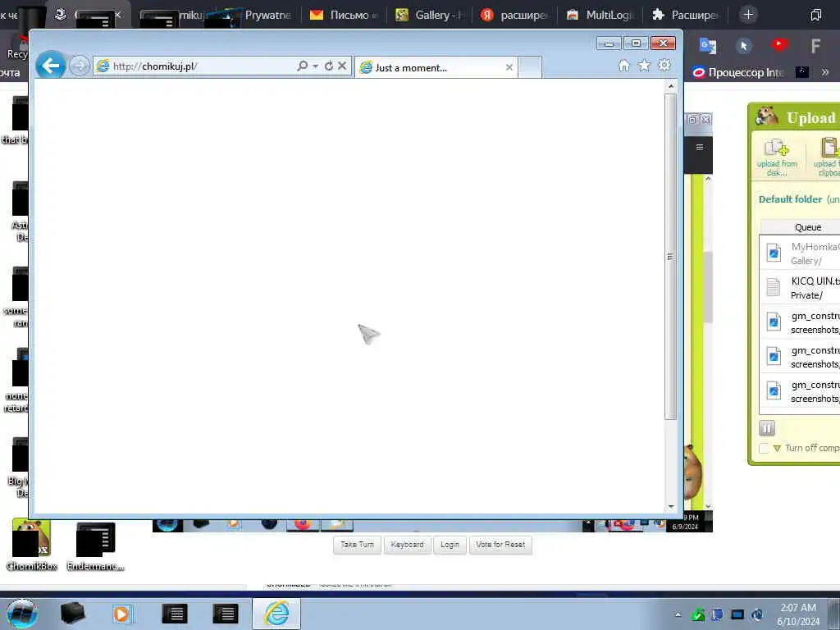The height and width of the screenshot is (630, 840).
Task: Click Internet Explorer on the taskbar
Action: click(276, 614)
